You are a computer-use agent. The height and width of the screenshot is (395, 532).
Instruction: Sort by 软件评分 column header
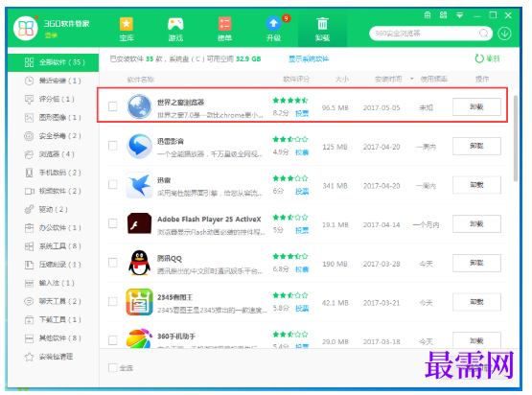296,79
